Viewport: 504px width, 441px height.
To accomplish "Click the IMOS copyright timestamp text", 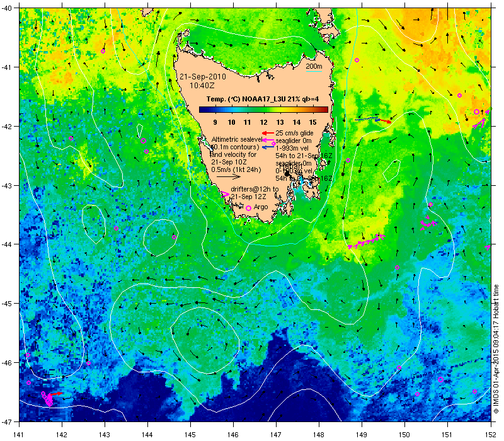I will point(496,350).
